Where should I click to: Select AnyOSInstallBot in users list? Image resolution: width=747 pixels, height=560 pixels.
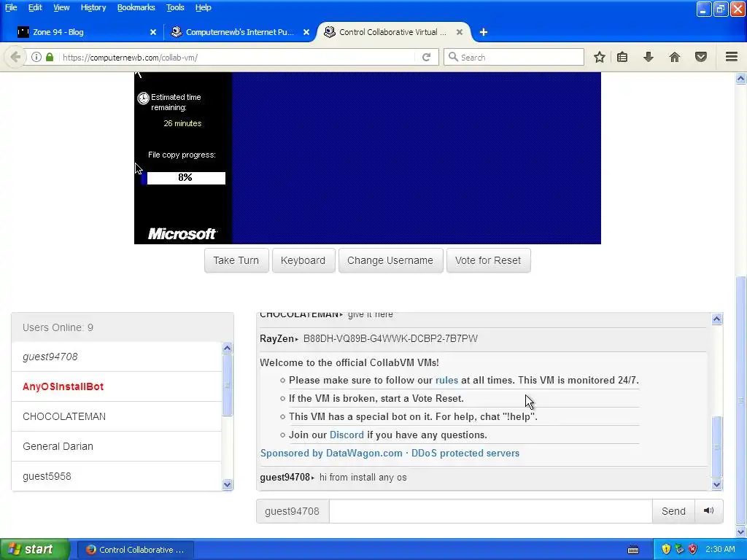tap(117, 386)
